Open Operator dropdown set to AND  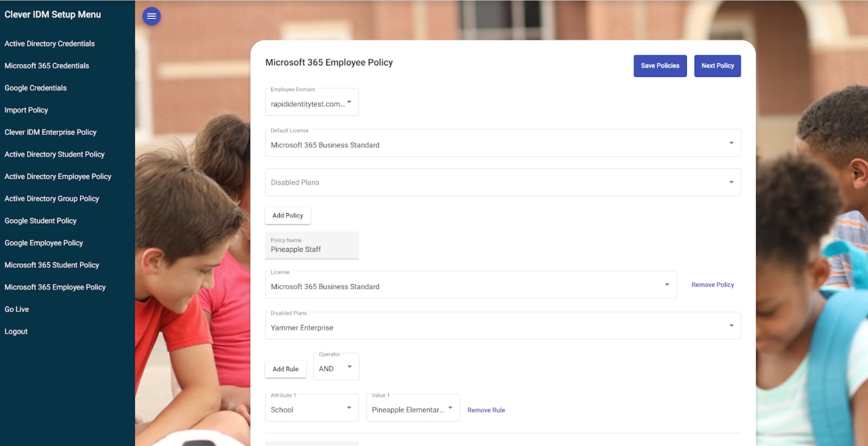(336, 367)
